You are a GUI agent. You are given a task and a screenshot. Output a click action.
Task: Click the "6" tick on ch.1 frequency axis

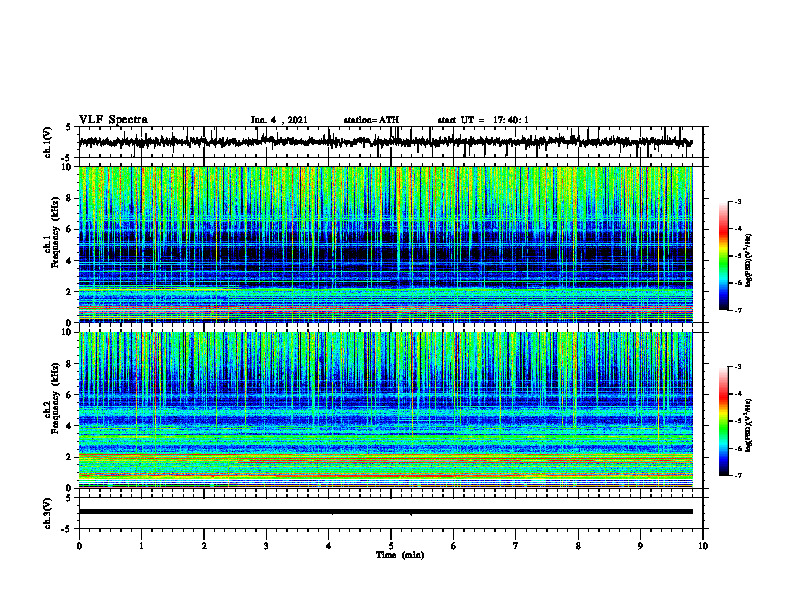70,229
